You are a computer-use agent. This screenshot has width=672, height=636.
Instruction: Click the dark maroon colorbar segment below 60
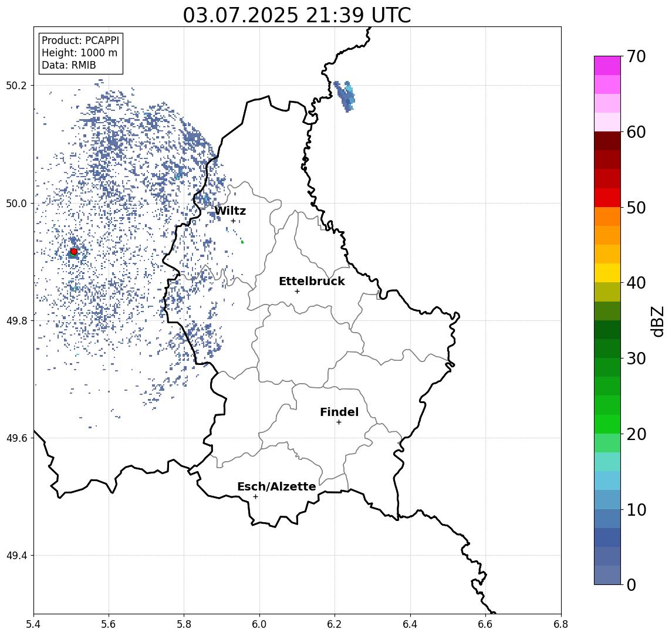607,141
